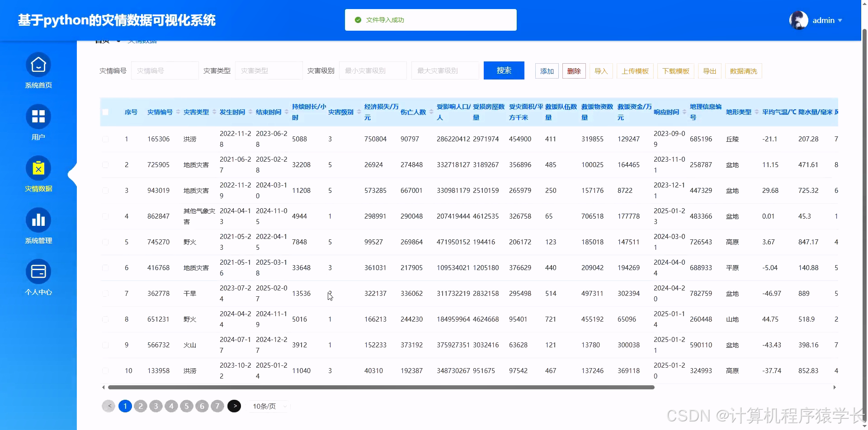Click 灾情编号 133958 in row 10
This screenshot has width=868, height=430.
coord(158,371)
